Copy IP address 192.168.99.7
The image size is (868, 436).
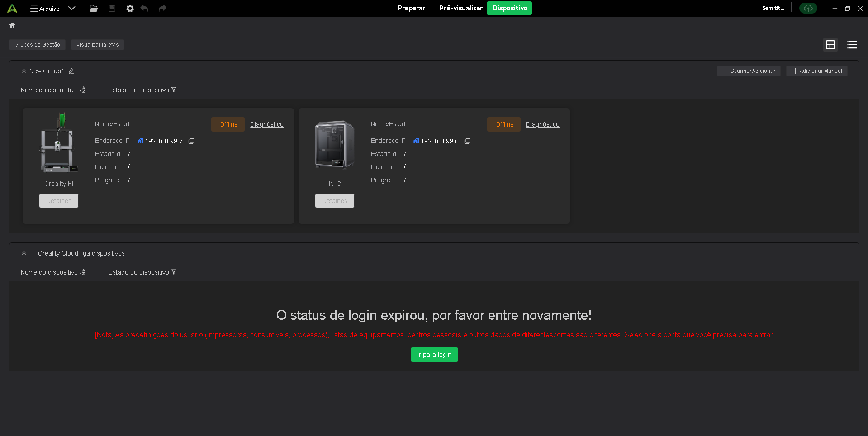pos(191,141)
